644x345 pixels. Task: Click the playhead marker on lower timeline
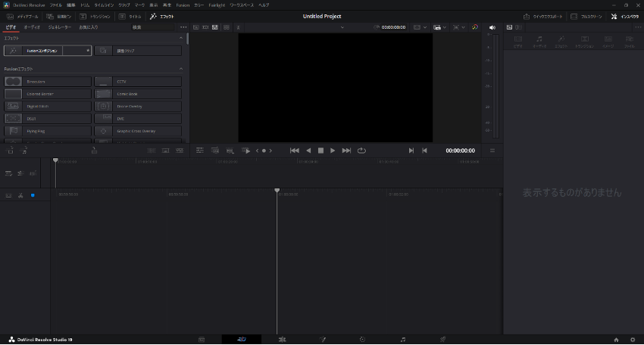tap(277, 191)
